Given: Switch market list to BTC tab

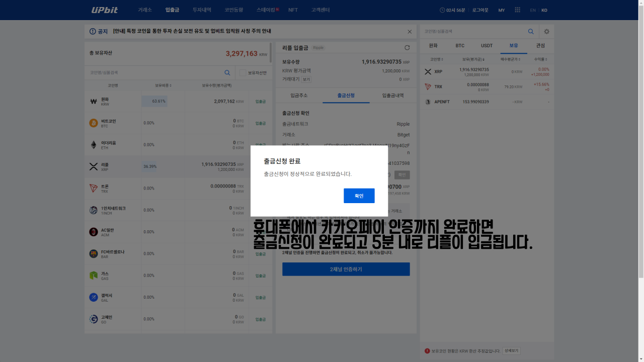Looking at the screenshot, I should pos(460,46).
